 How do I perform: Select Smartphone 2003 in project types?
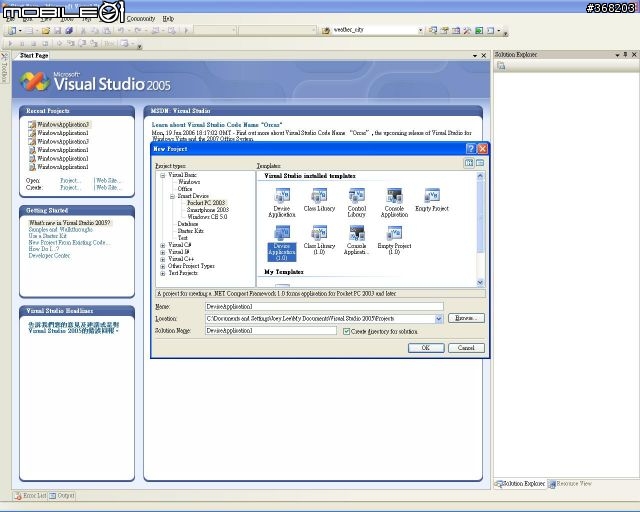pyautogui.click(x=208, y=210)
